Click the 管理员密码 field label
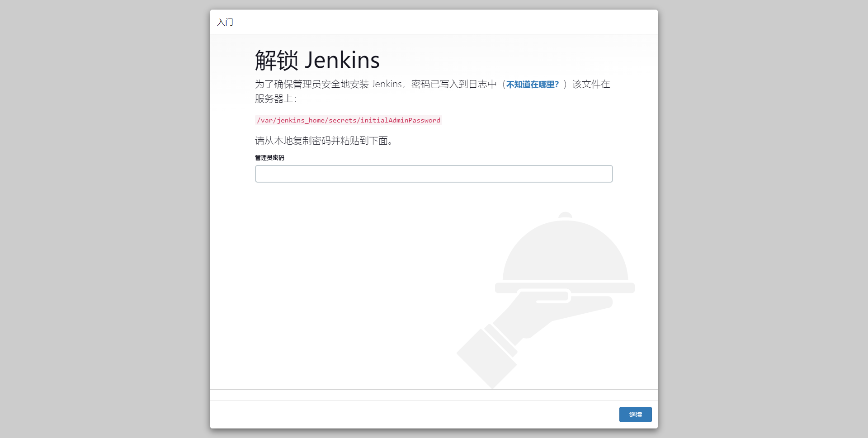Viewport: 868px width, 438px height. point(269,158)
